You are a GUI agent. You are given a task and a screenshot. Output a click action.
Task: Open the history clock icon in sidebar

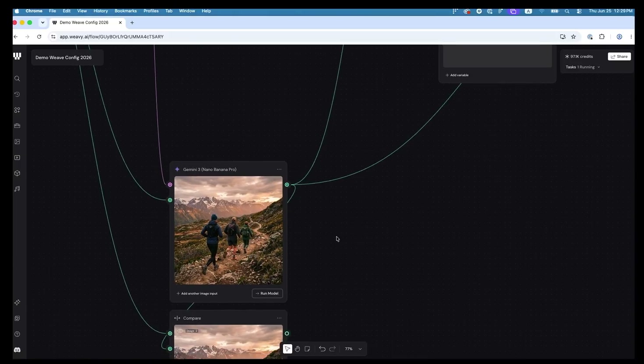click(x=17, y=94)
